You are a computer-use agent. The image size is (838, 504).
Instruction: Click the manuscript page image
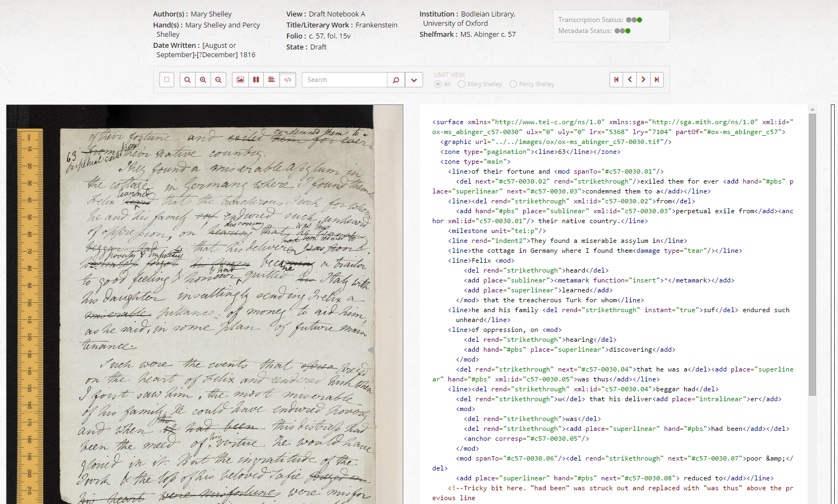click(204, 304)
